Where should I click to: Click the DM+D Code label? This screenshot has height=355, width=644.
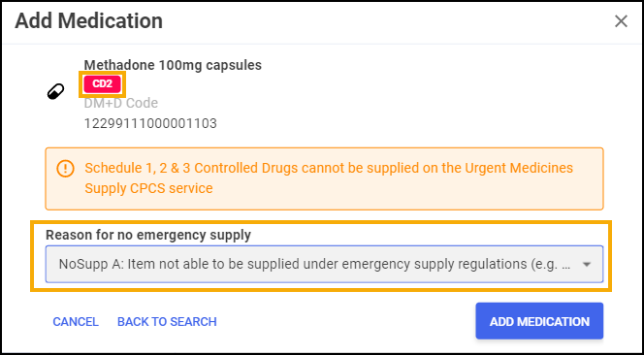coord(120,103)
